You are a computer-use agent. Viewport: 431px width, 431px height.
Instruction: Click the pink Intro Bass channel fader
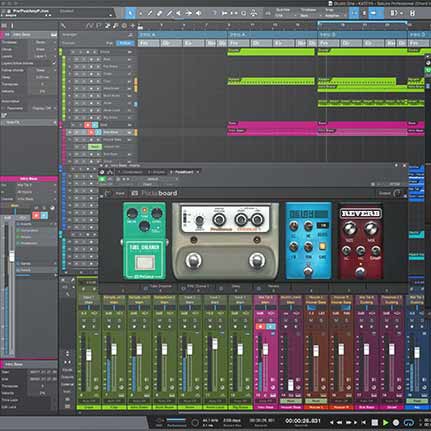(265, 349)
